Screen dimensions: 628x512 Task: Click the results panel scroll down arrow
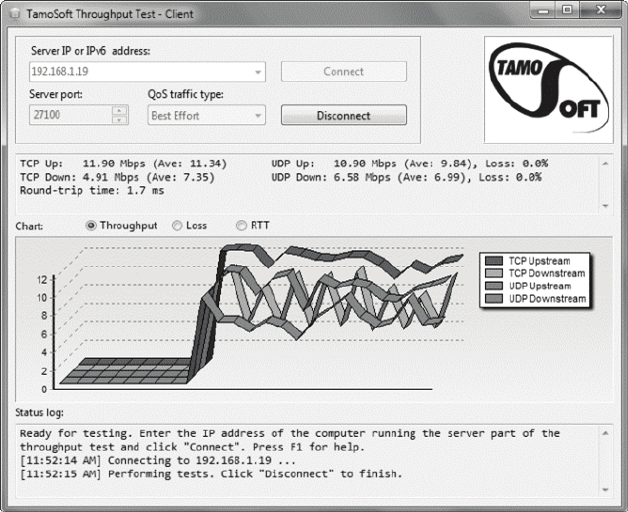tap(606, 206)
